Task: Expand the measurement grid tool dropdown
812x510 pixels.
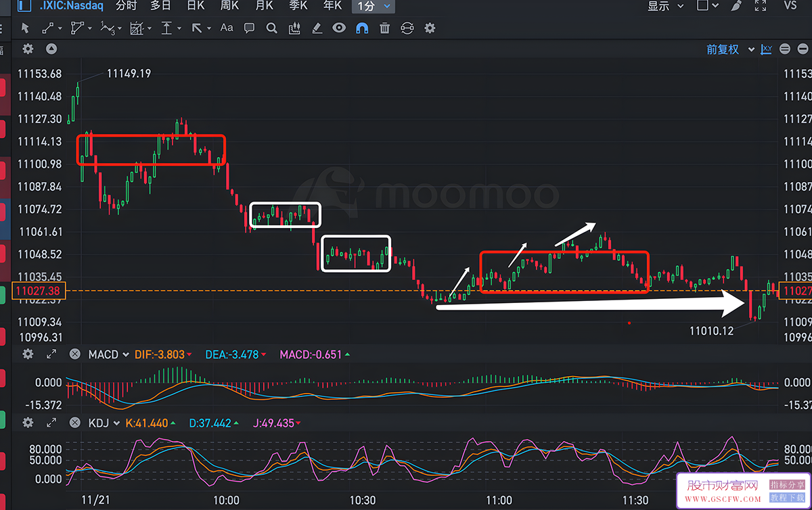Action: 148,28
